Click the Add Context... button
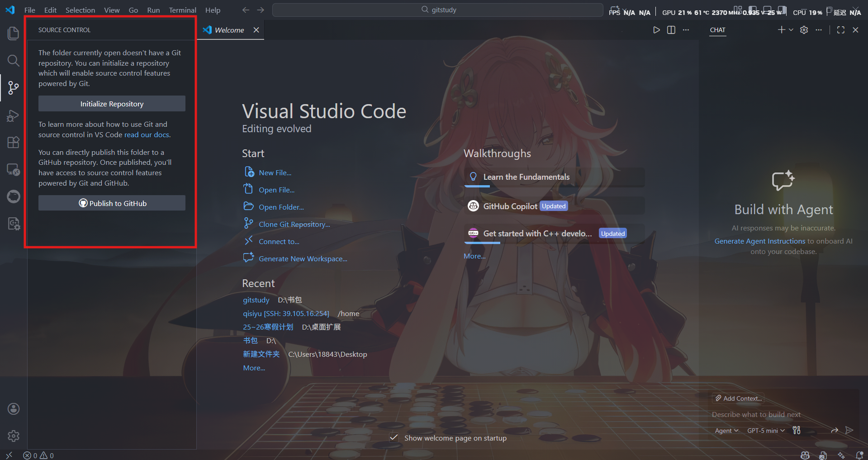The image size is (868, 460). click(x=738, y=398)
